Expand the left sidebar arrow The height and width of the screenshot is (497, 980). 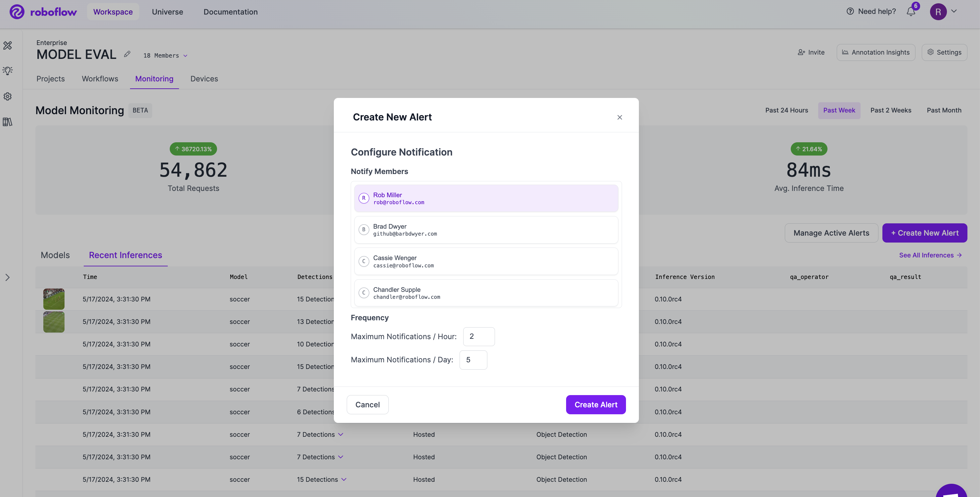pos(8,277)
